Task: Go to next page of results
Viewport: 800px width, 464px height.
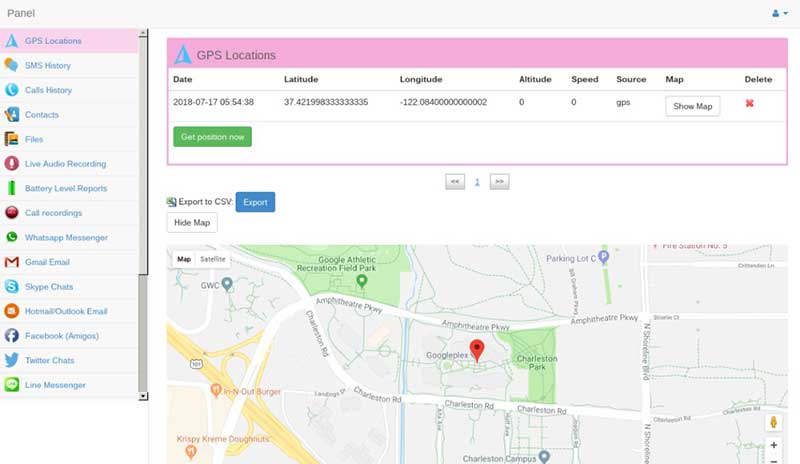Action: click(x=499, y=182)
